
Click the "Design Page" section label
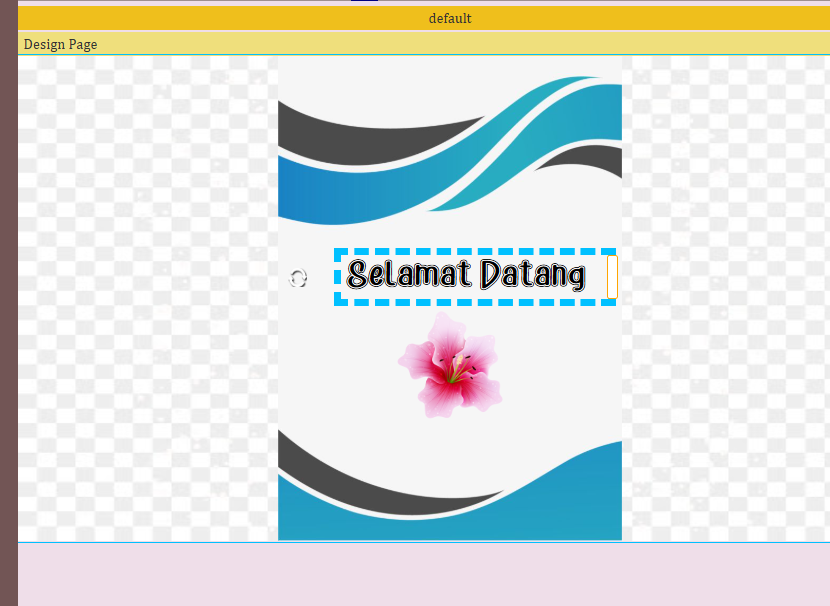click(x=60, y=44)
